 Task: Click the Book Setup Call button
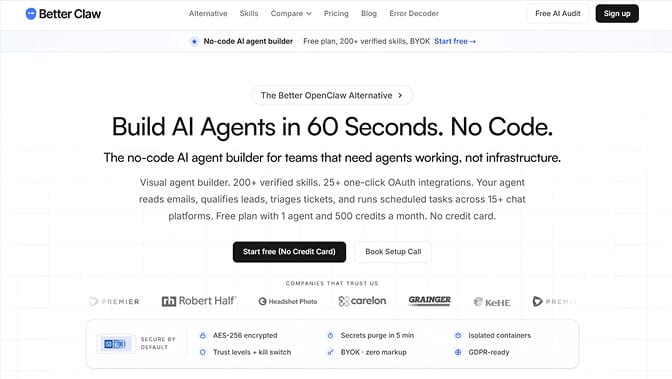[393, 252]
